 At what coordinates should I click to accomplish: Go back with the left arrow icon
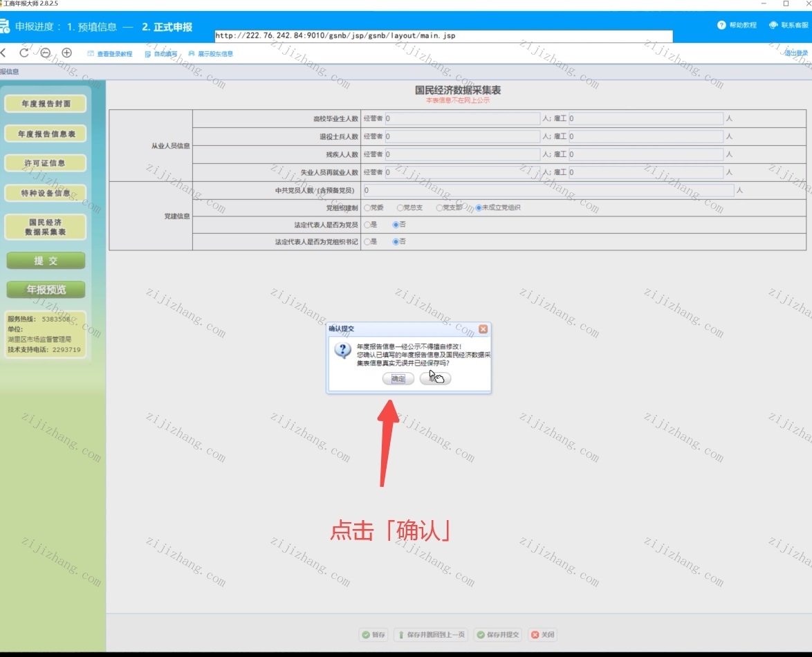click(x=3, y=53)
